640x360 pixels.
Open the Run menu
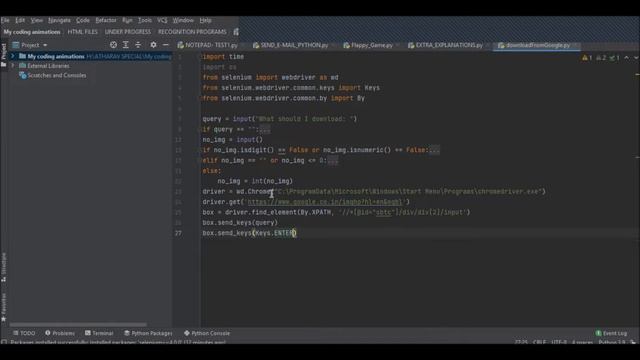(x=127, y=20)
